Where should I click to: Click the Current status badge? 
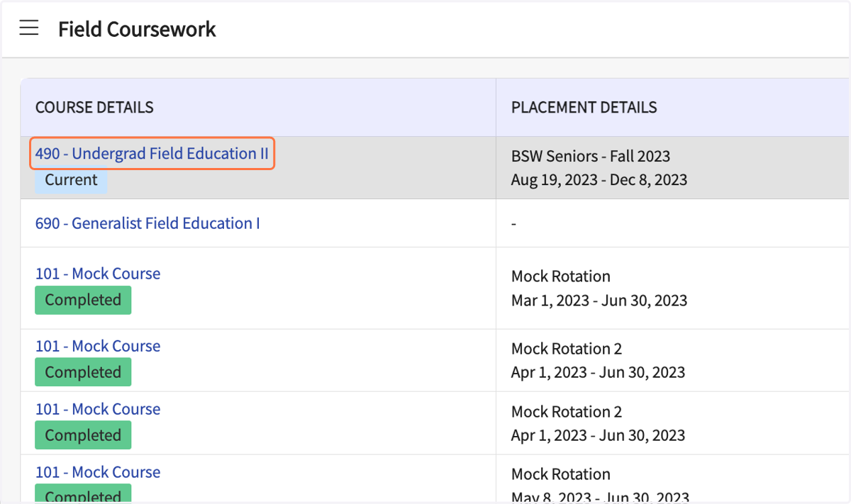[71, 180]
